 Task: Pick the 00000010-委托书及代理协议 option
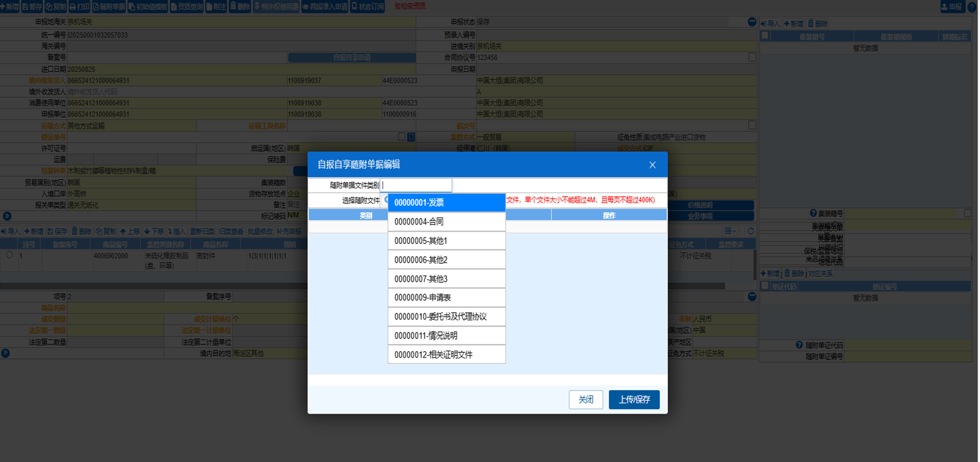pyautogui.click(x=446, y=317)
